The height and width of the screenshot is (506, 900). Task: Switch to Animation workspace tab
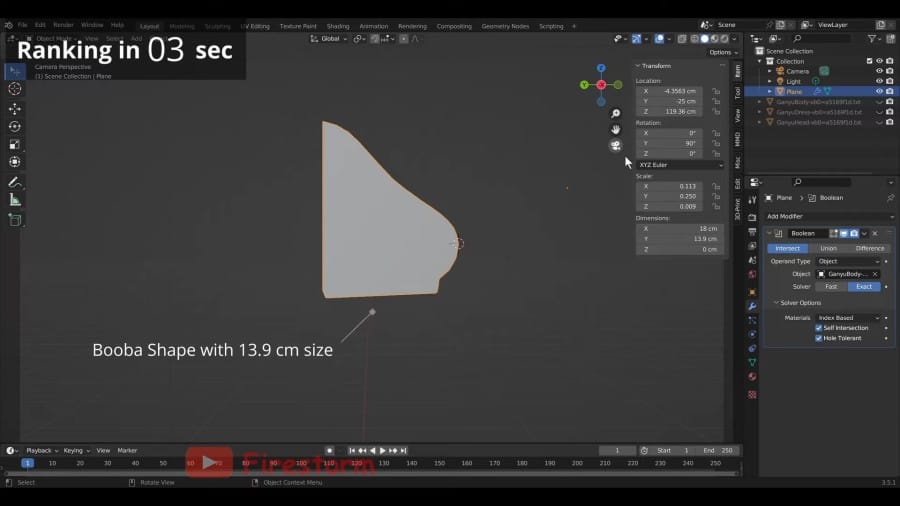coord(374,26)
